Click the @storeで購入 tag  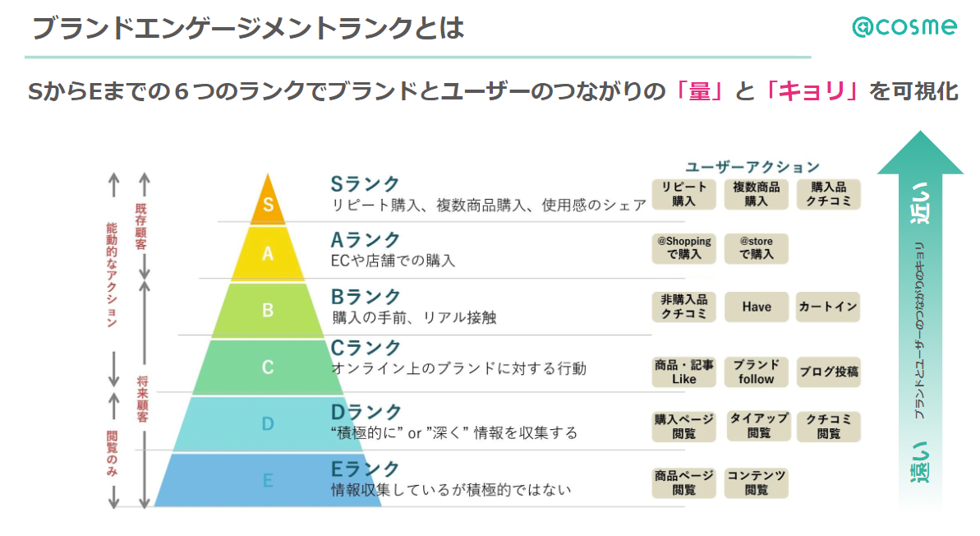tap(757, 248)
